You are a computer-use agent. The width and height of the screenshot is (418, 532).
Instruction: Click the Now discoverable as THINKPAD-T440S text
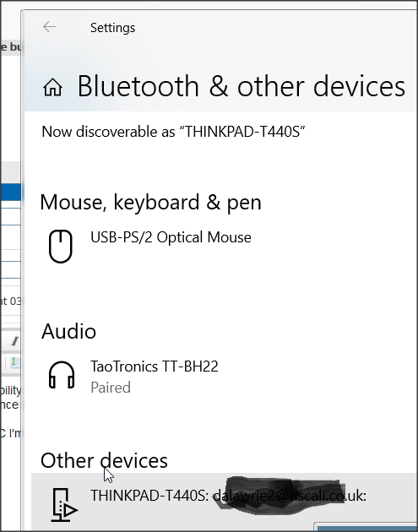point(173,132)
